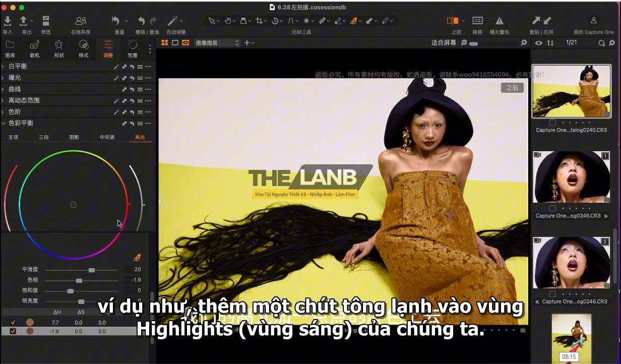Click the smoothness slider handle

[x=92, y=270]
